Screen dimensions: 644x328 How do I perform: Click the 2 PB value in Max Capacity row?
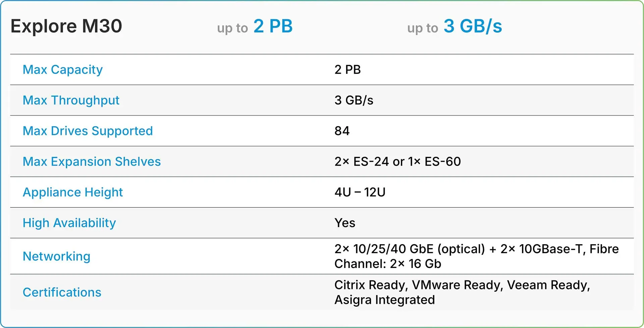click(x=347, y=69)
